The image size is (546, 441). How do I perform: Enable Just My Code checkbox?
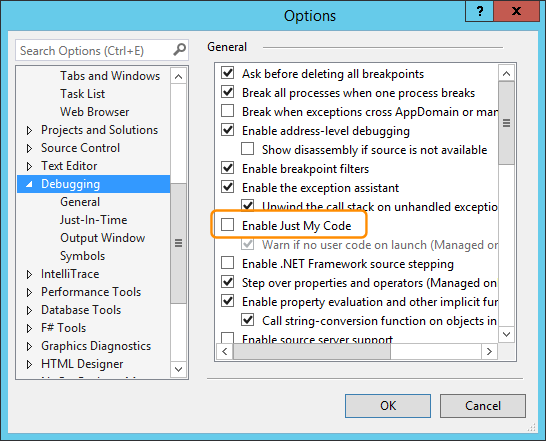228,225
